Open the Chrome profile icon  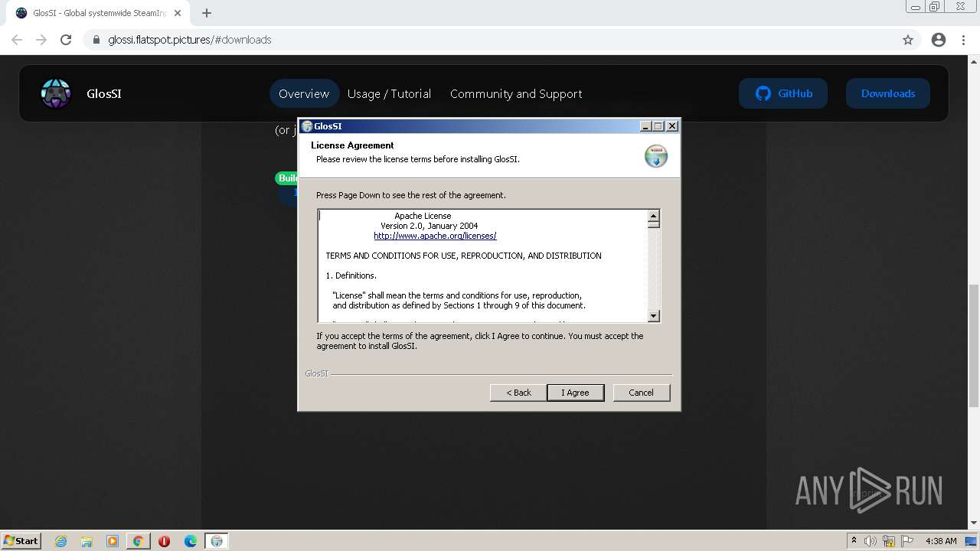[x=939, y=40]
